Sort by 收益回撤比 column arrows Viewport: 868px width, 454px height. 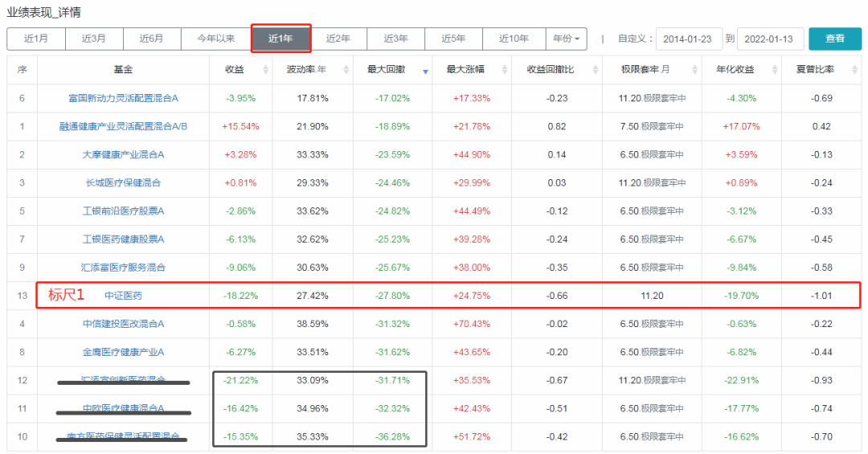(595, 70)
